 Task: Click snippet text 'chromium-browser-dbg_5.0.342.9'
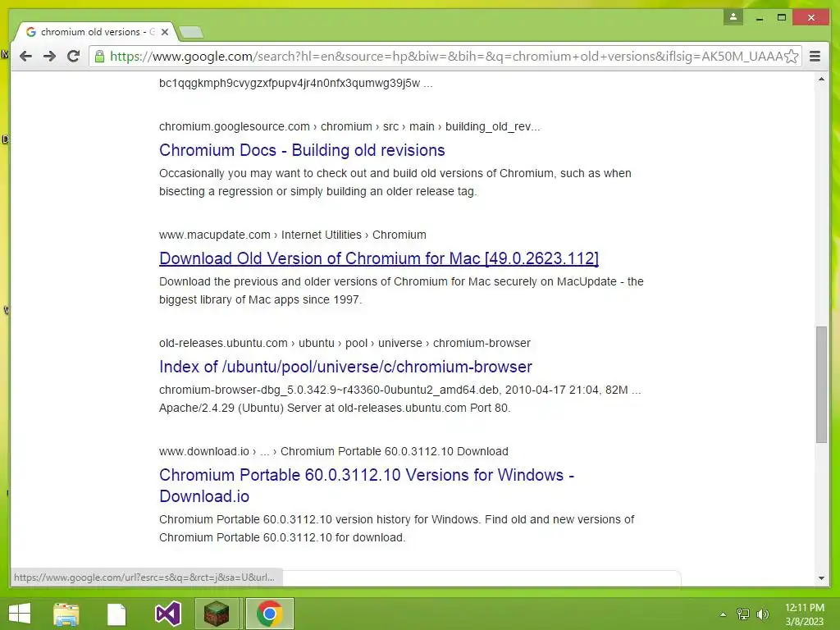[399, 399]
